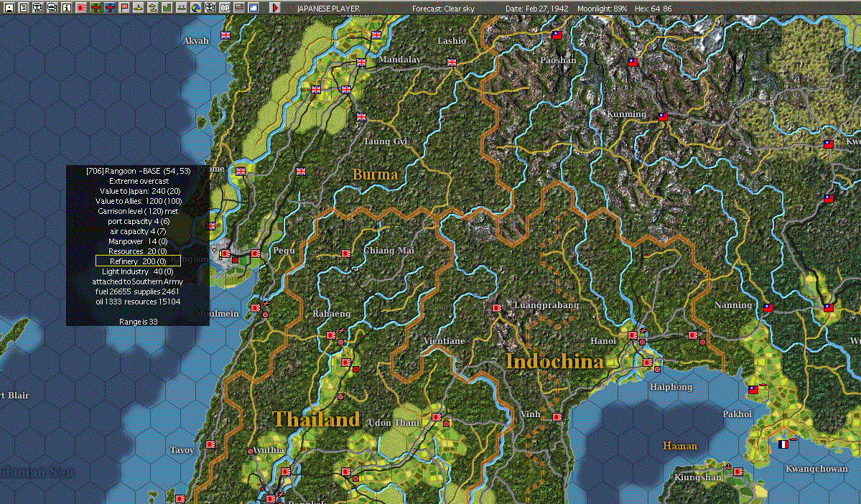861x504 pixels.
Task: Click the unit marker below Udon Thani flag
Action: click(447, 424)
